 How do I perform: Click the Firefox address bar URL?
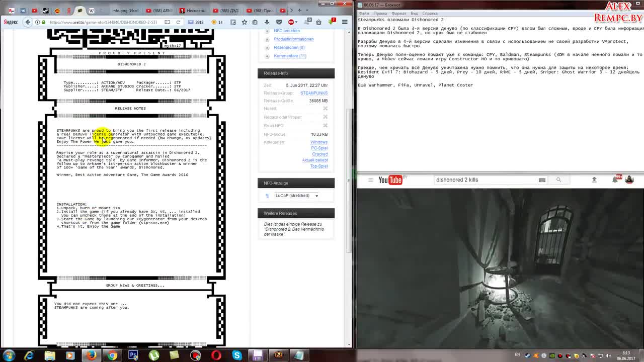pyautogui.click(x=103, y=22)
